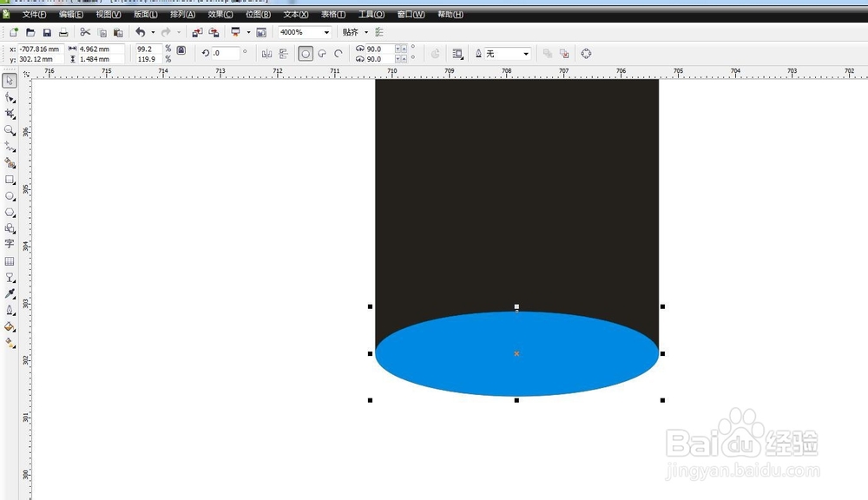The width and height of the screenshot is (868, 500).
Task: Mirror the object vertically
Action: (284, 54)
